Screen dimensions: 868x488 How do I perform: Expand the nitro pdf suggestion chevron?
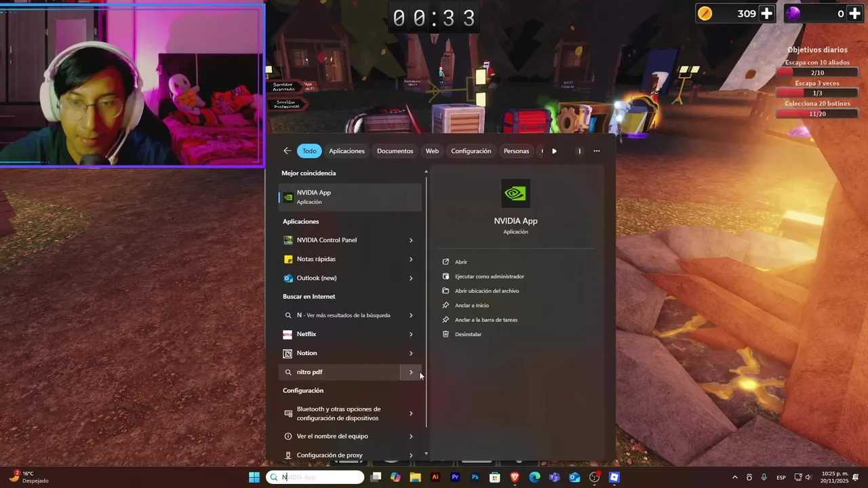411,372
